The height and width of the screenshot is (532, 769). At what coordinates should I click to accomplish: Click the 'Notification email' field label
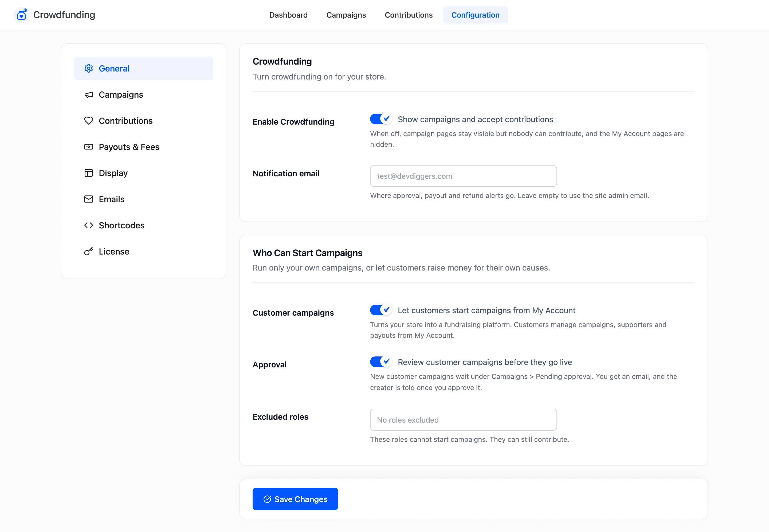[x=286, y=173]
